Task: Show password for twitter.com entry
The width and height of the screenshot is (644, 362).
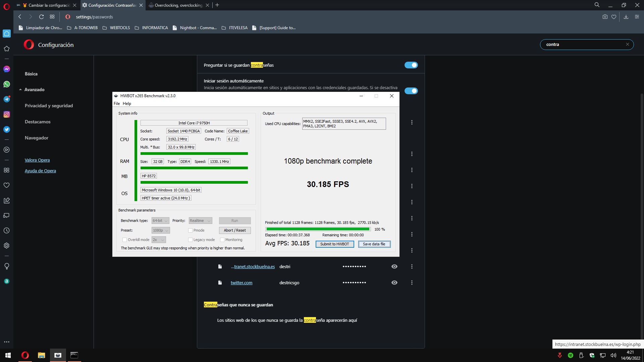Action: [x=394, y=283]
